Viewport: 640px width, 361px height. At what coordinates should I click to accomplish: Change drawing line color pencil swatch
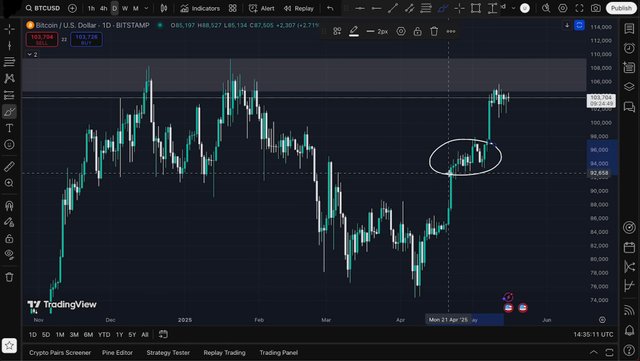coord(354,31)
